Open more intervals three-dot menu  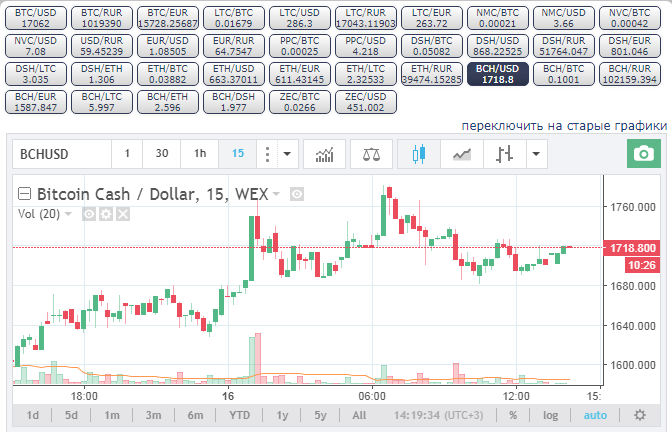pyautogui.click(x=267, y=154)
